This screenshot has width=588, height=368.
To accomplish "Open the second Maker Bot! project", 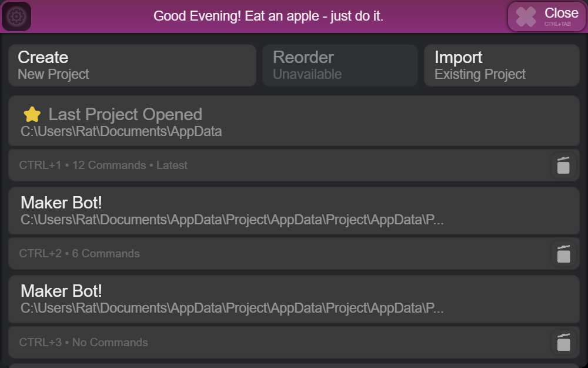I will [294, 299].
